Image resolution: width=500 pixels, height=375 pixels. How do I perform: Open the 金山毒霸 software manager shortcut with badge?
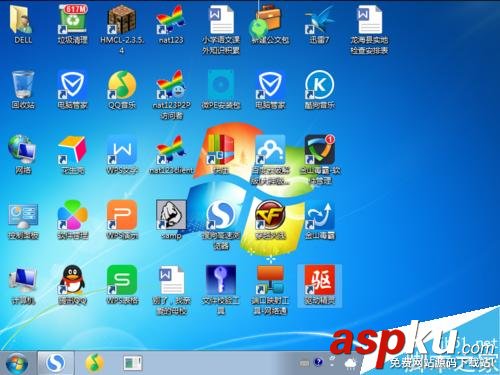pos(320,149)
